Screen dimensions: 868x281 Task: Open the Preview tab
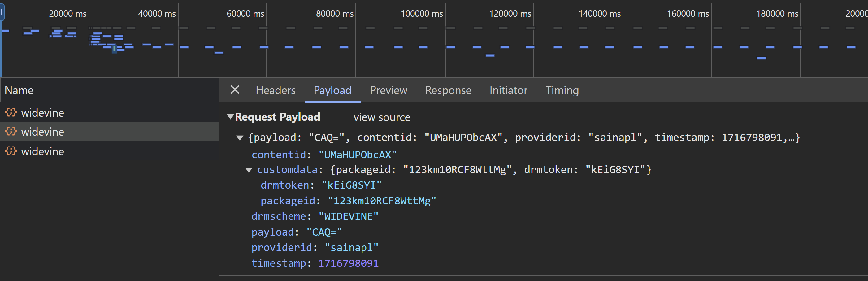tap(388, 90)
